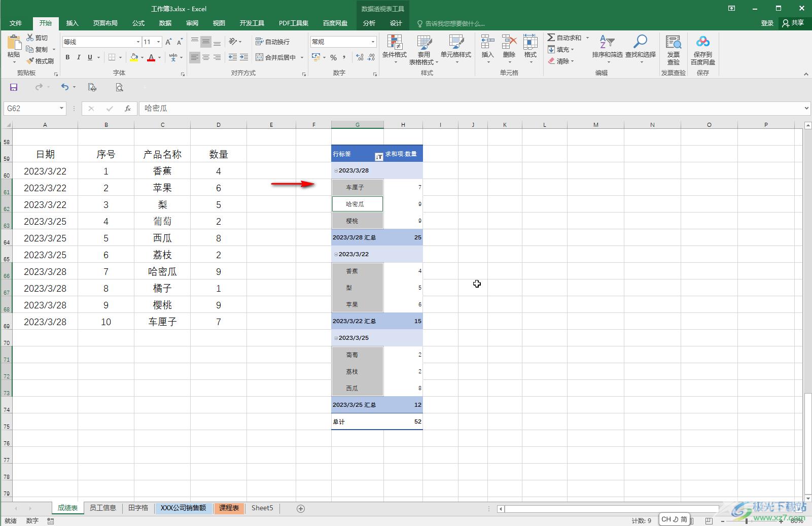
Task: Click the 共享 share button
Action: pyautogui.click(x=793, y=23)
